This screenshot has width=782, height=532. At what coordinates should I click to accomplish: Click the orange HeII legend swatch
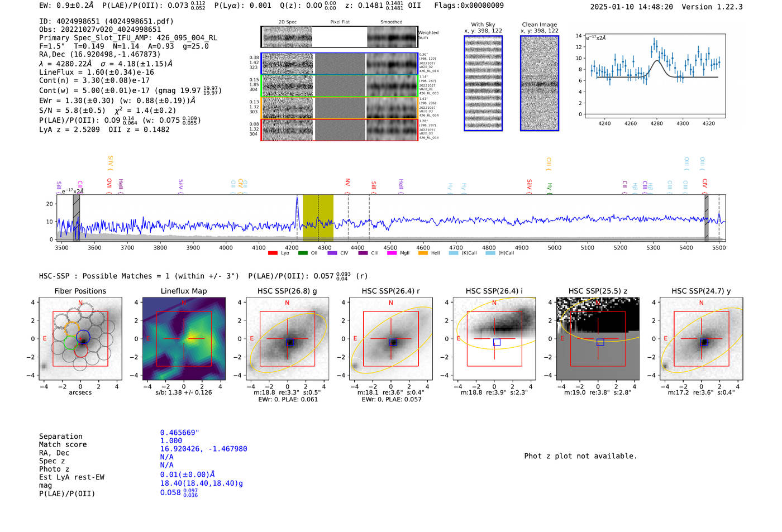tap(423, 253)
